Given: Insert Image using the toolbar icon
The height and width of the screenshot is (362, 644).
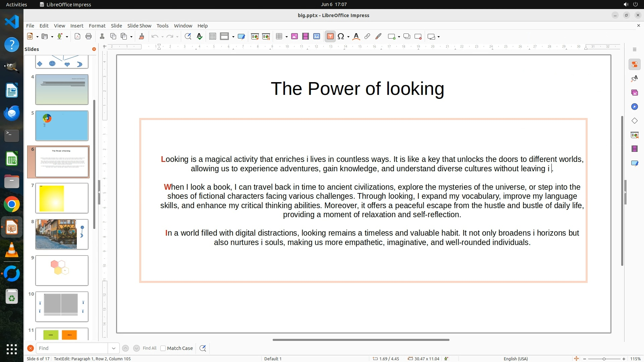Looking at the screenshot, I should coord(294,37).
